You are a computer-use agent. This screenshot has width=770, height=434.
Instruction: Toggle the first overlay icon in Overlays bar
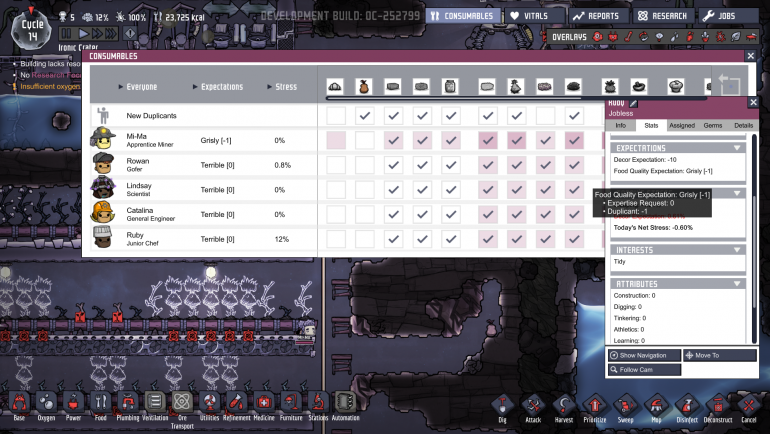597,37
